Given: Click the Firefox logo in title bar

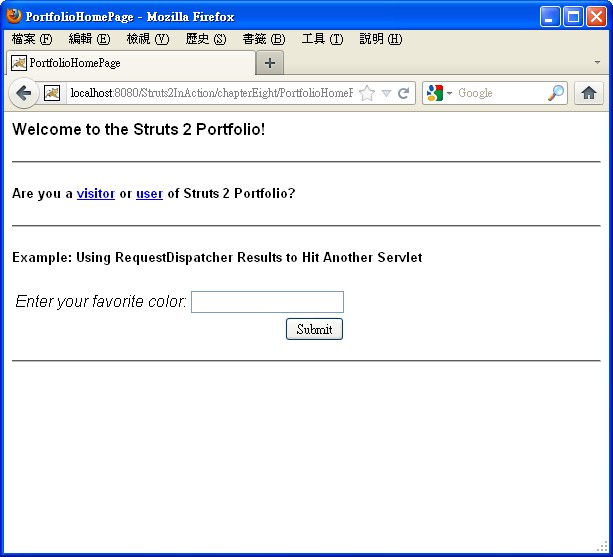Looking at the screenshot, I should [14, 16].
